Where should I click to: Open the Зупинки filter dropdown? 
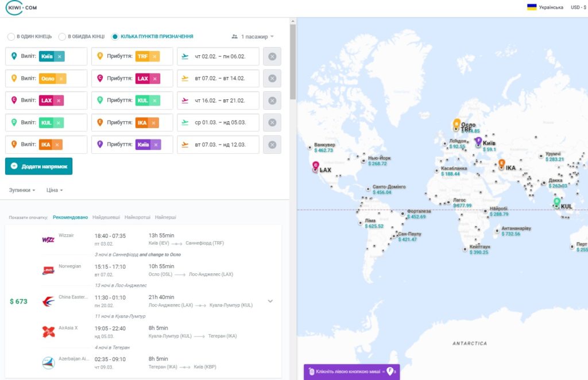click(22, 190)
